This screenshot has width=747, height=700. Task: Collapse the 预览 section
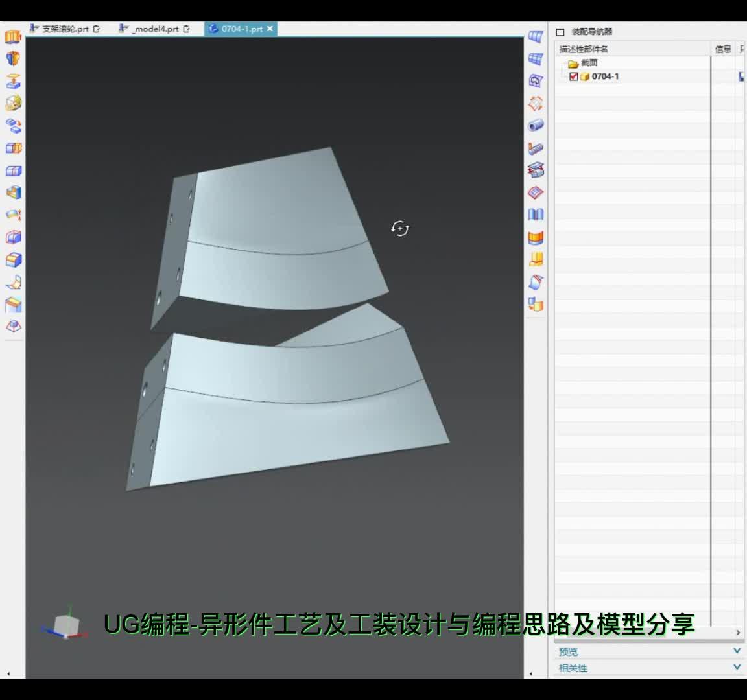[x=737, y=651]
